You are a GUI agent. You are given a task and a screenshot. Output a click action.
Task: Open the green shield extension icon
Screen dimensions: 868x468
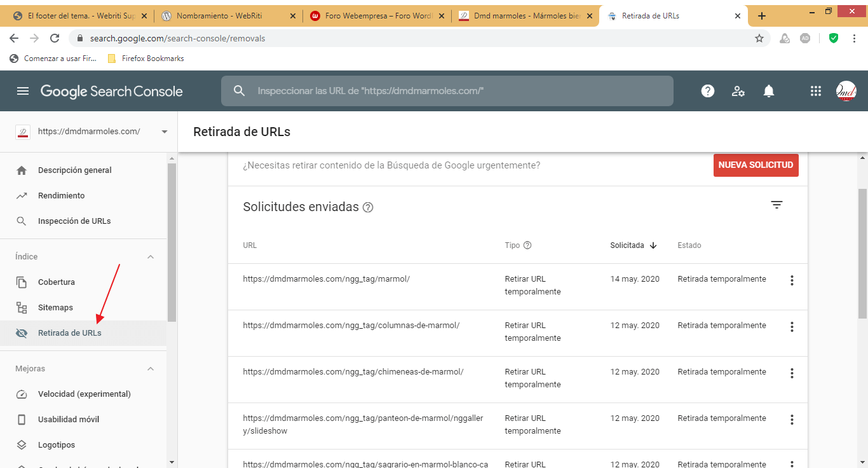pyautogui.click(x=834, y=38)
